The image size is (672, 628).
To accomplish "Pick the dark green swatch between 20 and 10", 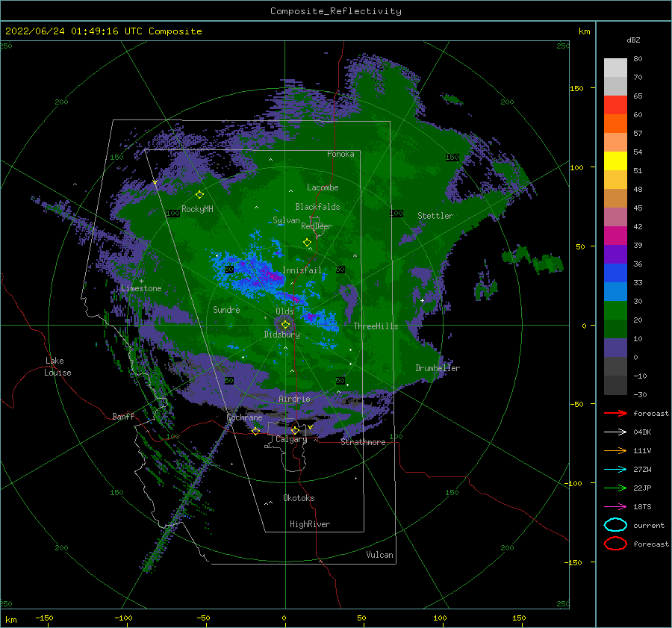I will click(615, 329).
